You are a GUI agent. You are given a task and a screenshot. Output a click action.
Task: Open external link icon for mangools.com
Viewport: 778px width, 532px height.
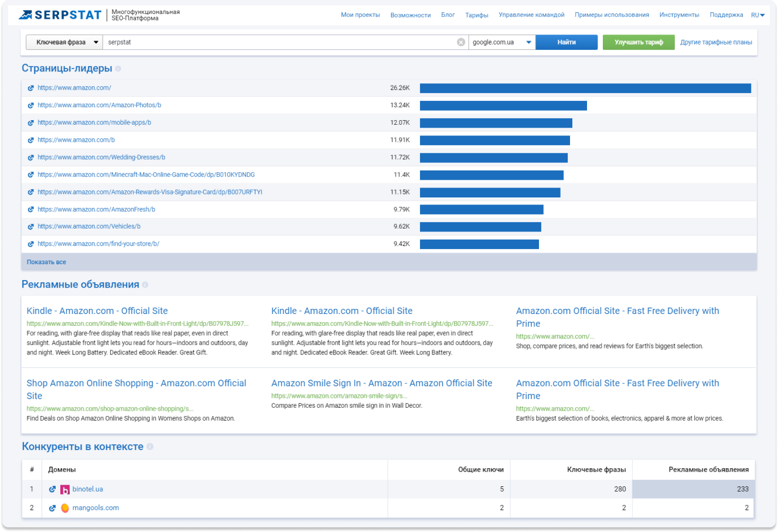click(x=52, y=508)
